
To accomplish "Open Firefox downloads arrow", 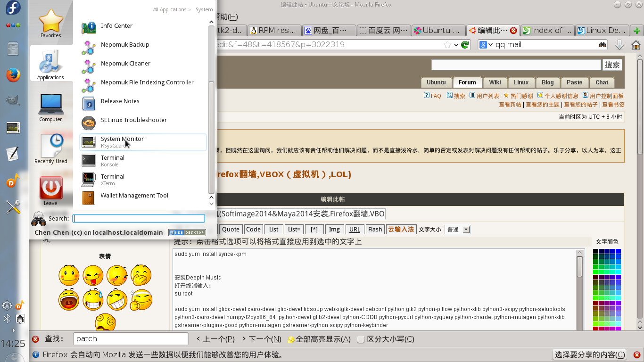I will pyautogui.click(x=619, y=45).
